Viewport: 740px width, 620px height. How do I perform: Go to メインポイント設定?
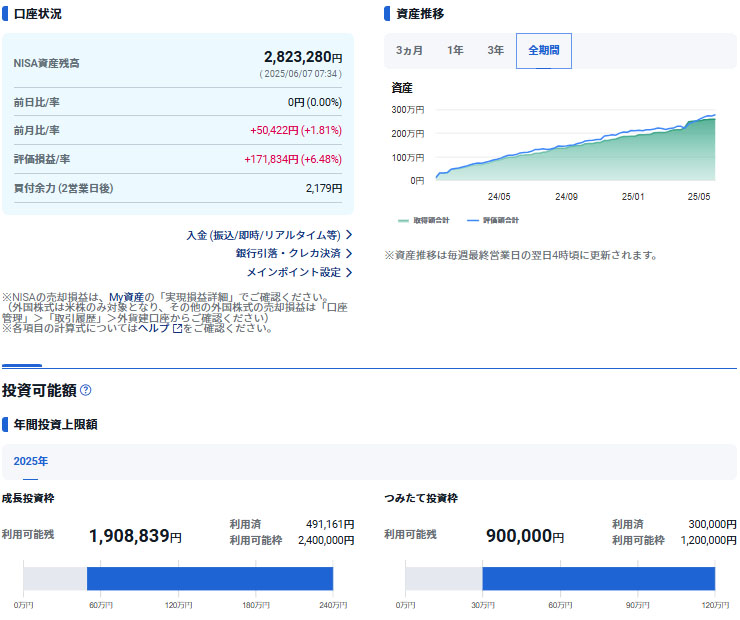[x=294, y=272]
